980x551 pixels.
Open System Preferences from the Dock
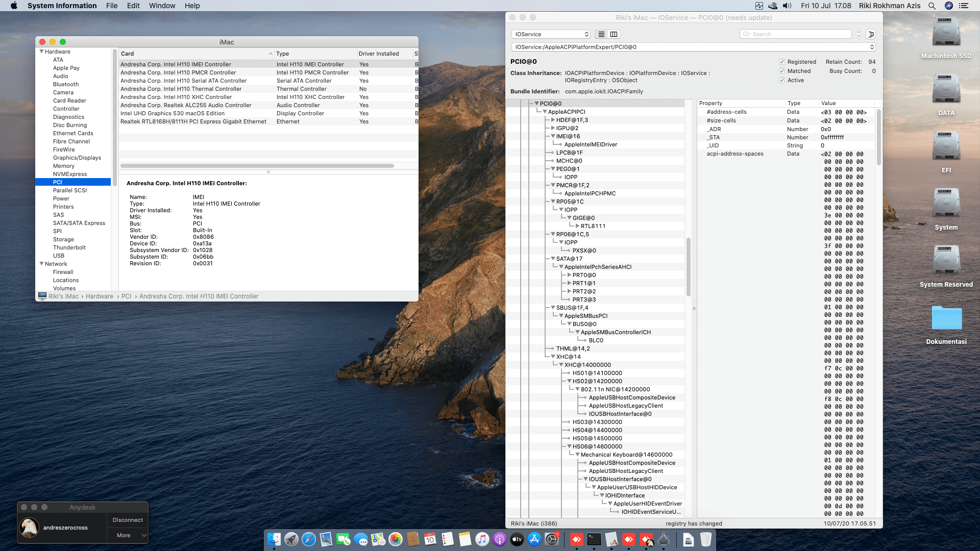click(552, 539)
